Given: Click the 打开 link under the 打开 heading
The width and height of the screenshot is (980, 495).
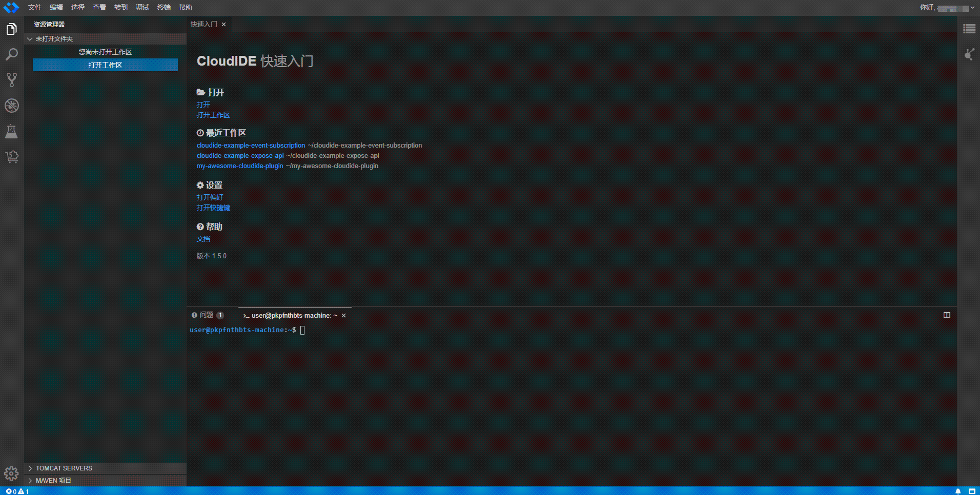Looking at the screenshot, I should [203, 105].
